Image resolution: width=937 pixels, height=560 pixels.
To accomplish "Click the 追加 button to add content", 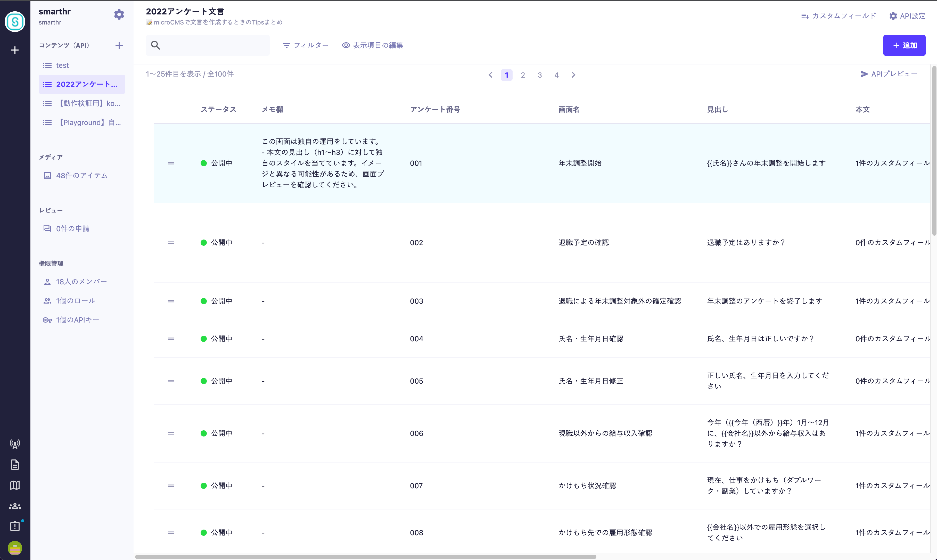I will 904,45.
